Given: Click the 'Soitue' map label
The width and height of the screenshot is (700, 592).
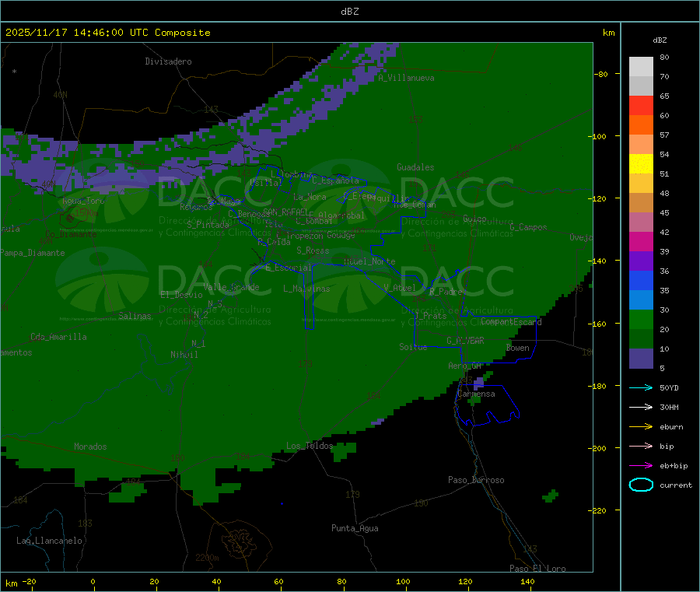Looking at the screenshot, I should 413,347.
